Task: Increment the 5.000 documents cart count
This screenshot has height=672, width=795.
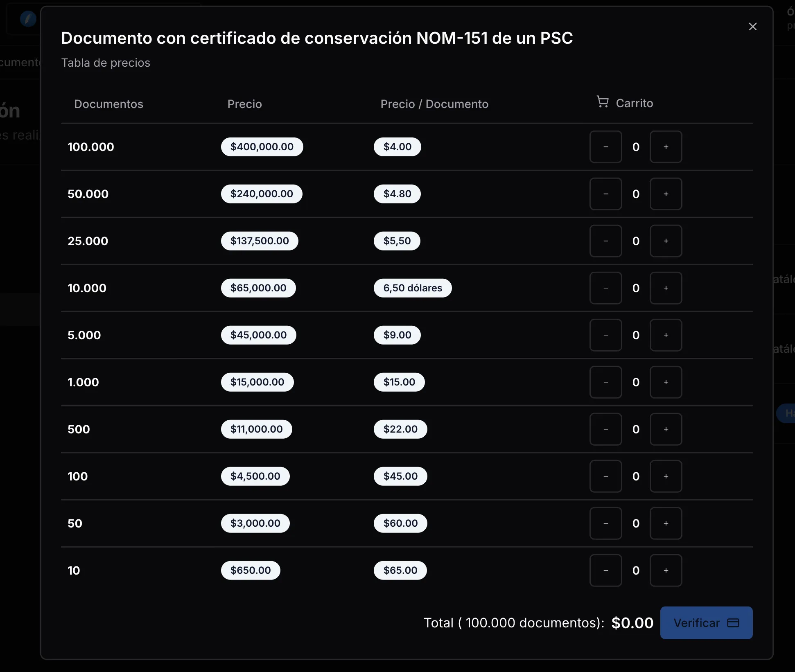Action: (x=666, y=335)
